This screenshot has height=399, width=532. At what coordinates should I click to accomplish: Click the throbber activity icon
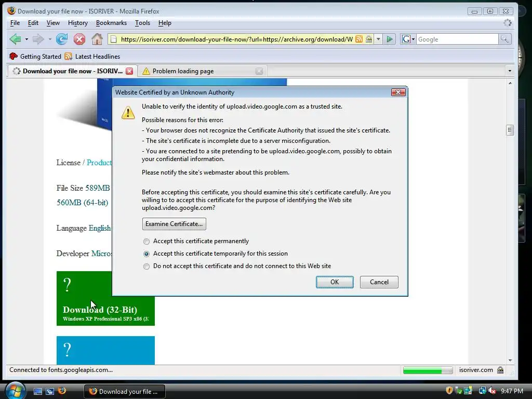[x=508, y=23]
